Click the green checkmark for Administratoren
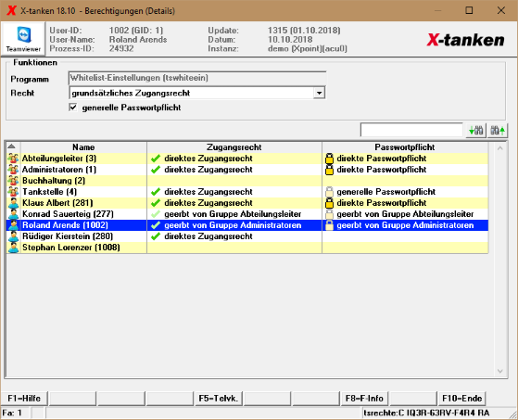The height and width of the screenshot is (420, 518). point(156,170)
